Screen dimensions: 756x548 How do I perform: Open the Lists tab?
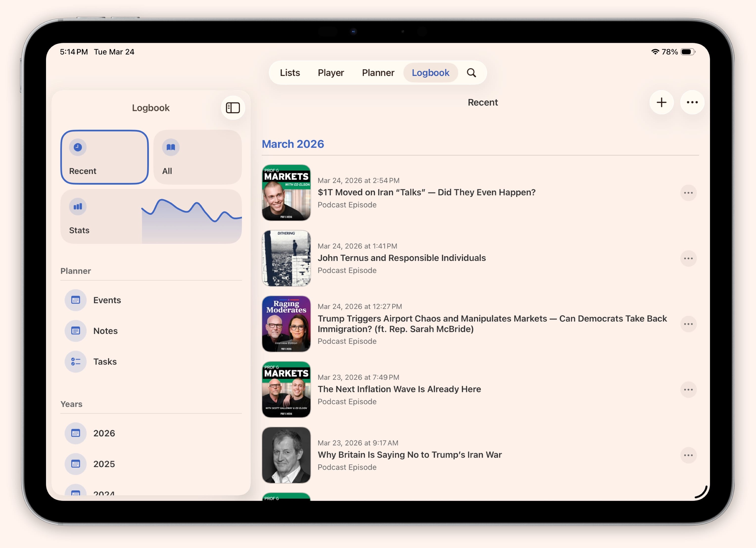(x=289, y=72)
